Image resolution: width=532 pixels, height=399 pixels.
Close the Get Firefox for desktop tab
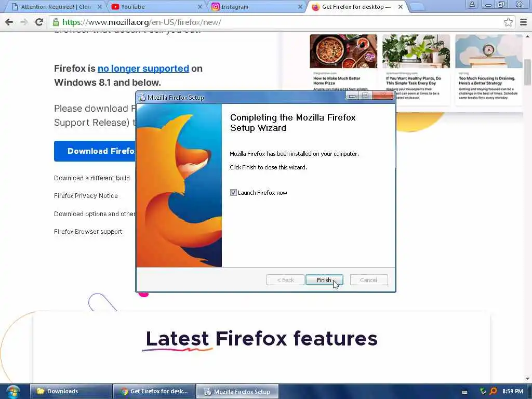401,7
